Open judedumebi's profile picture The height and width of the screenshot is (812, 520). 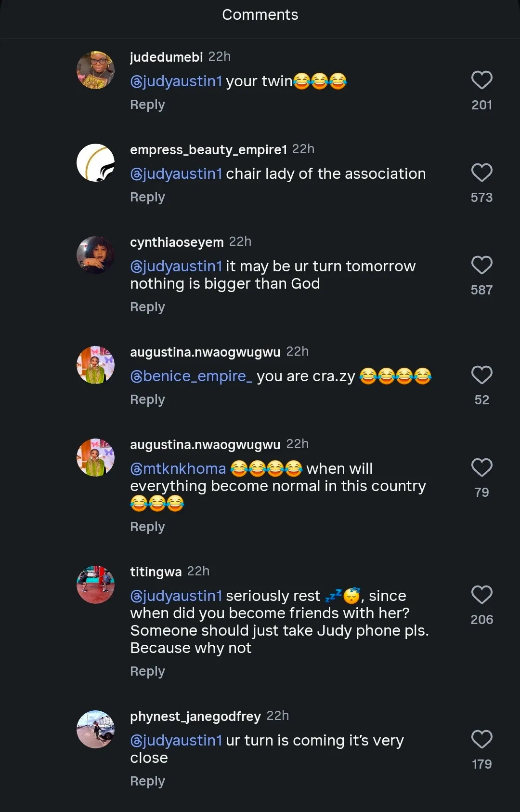[96, 70]
